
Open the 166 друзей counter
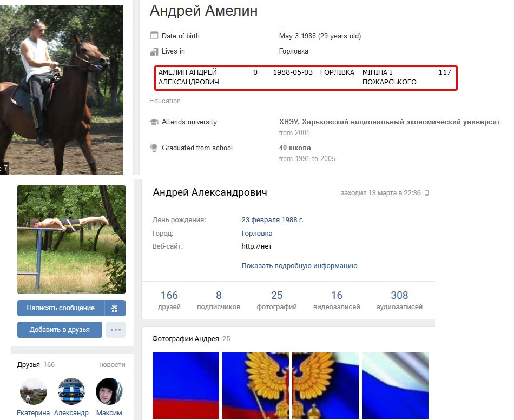(169, 301)
